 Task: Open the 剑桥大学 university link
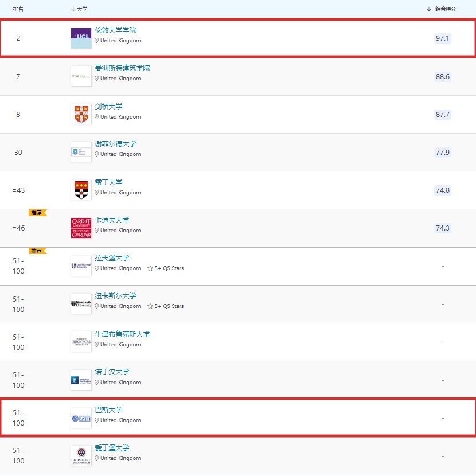coord(108,107)
